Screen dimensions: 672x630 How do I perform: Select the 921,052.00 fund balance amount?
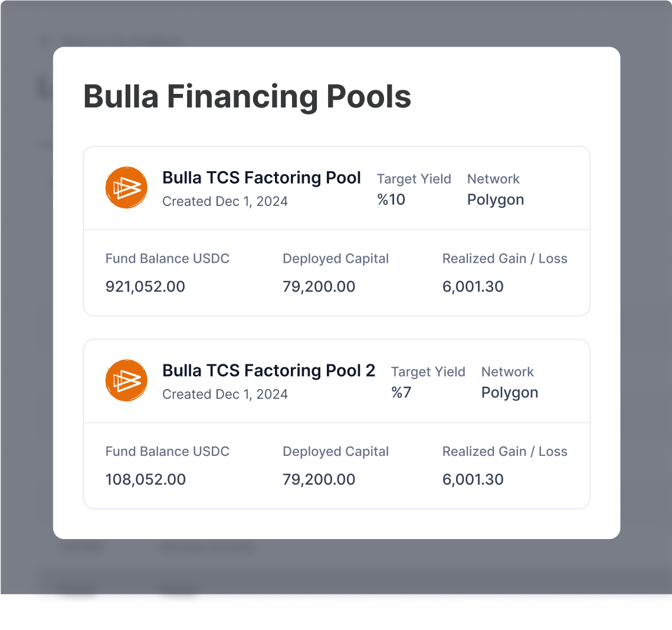(x=145, y=287)
